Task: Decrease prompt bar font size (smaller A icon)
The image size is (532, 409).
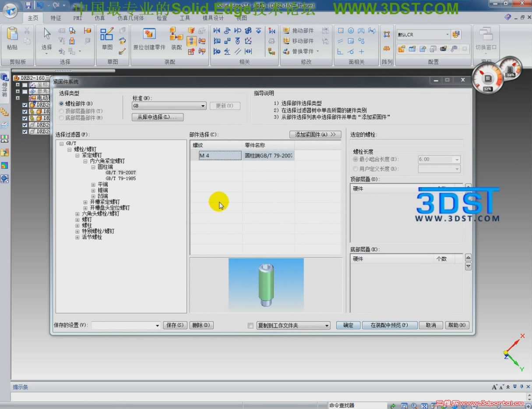Action: pyautogui.click(x=502, y=387)
